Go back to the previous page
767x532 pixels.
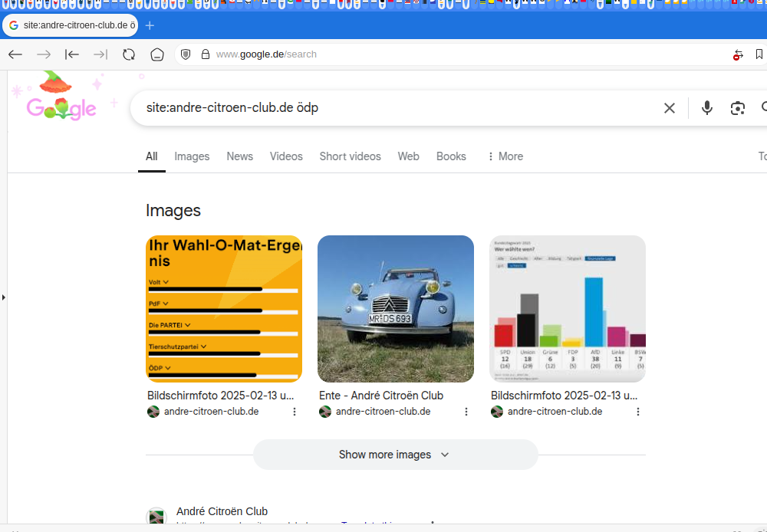coord(15,54)
